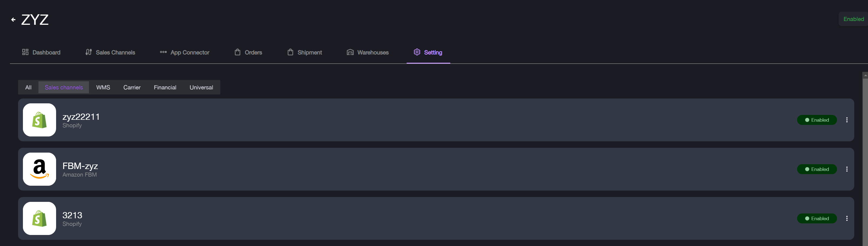Screen dimensions: 868x246
Task: Toggle the Enabled status for zyz22211
Action: point(816,120)
